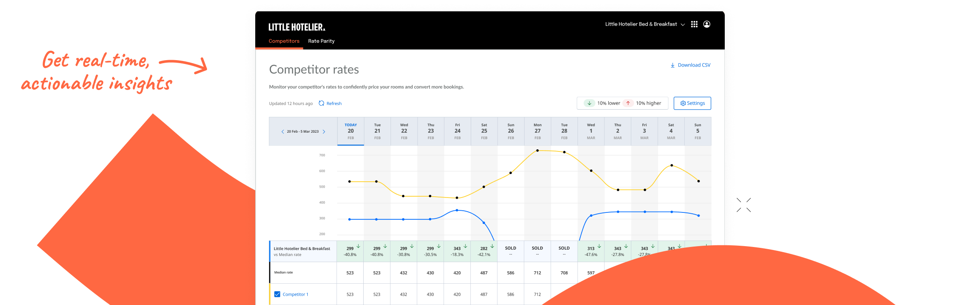Click the Download CSV link
The image size is (980, 305).
690,65
